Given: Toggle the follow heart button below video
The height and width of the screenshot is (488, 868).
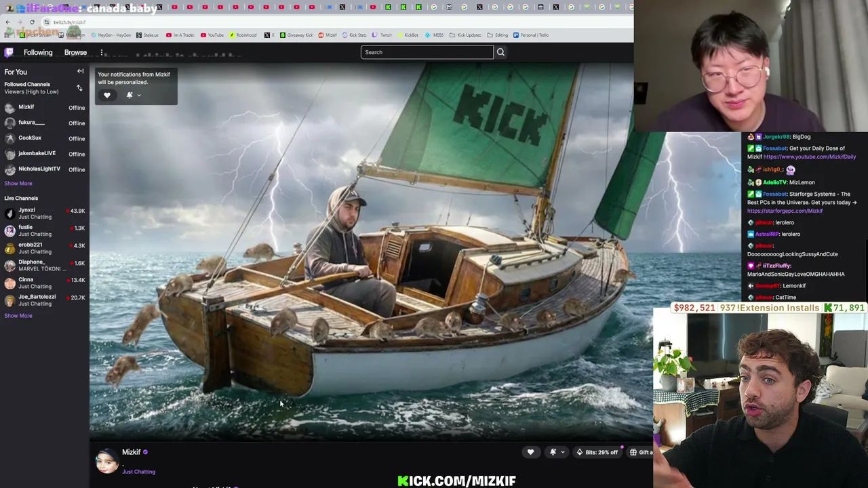Looking at the screenshot, I should (x=530, y=452).
